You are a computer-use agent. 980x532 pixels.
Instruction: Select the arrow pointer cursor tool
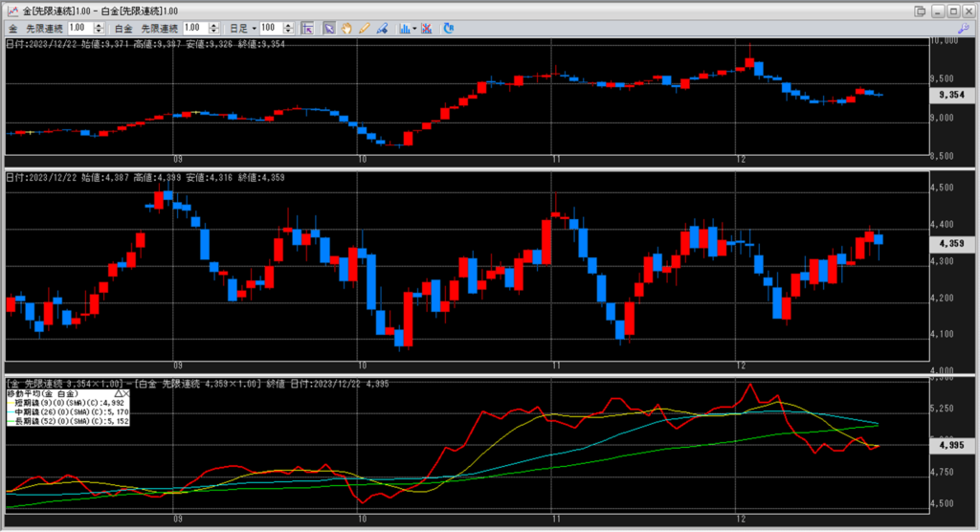coord(328,29)
